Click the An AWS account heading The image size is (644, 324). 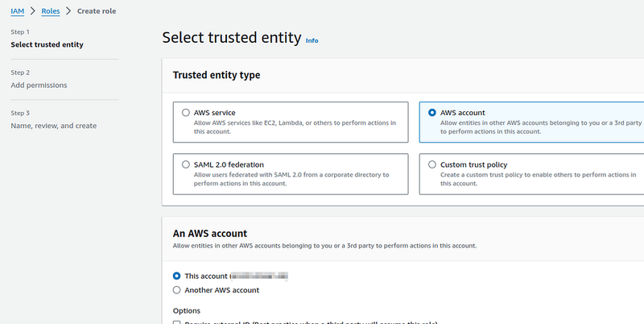(x=210, y=234)
